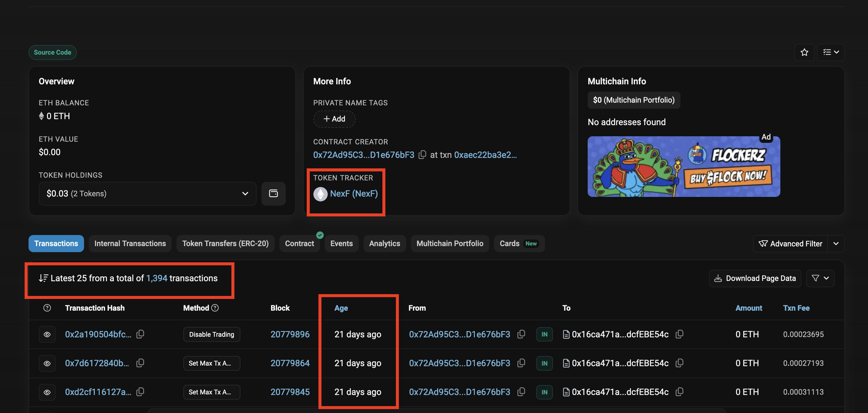Toggle Age column date format

341,308
